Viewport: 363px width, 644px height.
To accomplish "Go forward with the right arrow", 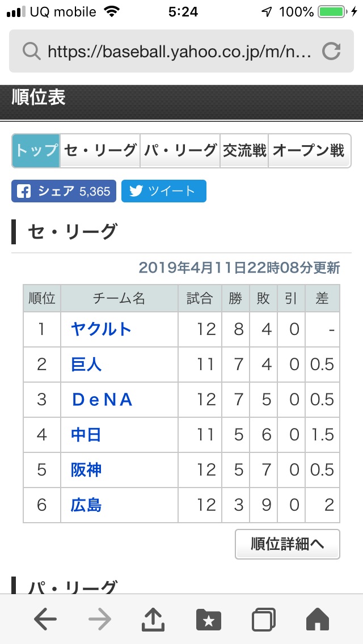I will pyautogui.click(x=100, y=620).
